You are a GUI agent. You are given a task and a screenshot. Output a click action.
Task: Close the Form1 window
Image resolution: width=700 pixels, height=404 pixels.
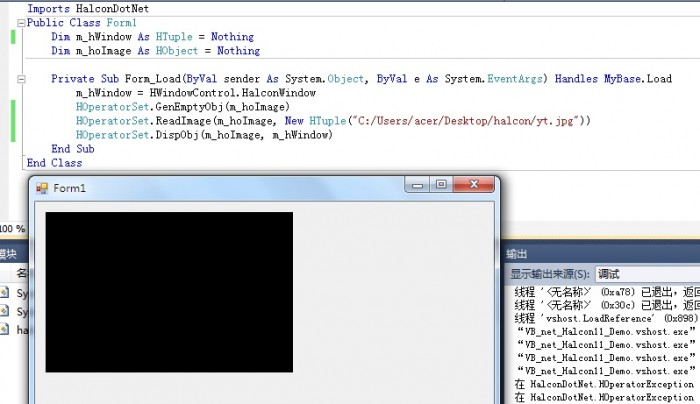pyautogui.click(x=474, y=184)
